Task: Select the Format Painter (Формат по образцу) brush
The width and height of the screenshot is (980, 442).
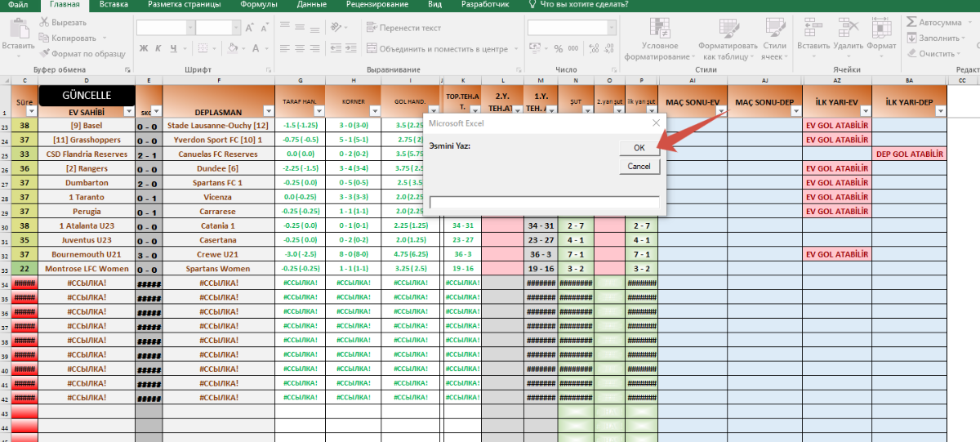Action: 45,53
